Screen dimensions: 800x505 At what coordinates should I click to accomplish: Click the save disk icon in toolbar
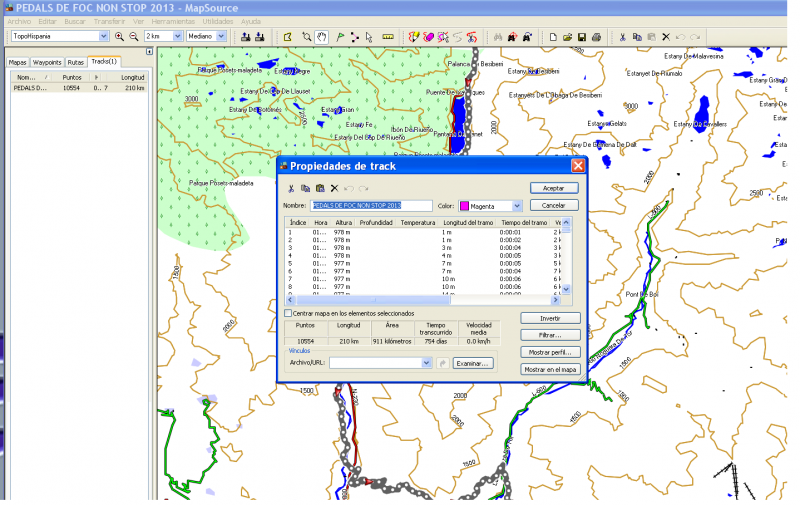click(581, 36)
